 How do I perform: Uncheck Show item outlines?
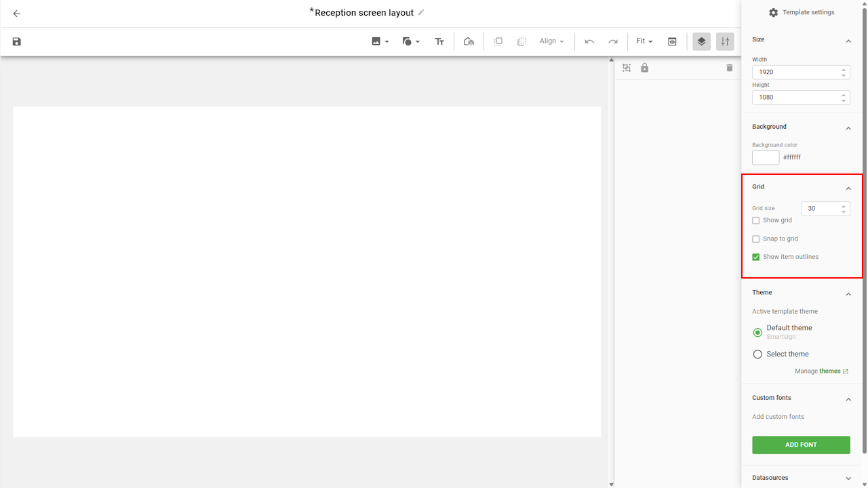[x=756, y=257]
